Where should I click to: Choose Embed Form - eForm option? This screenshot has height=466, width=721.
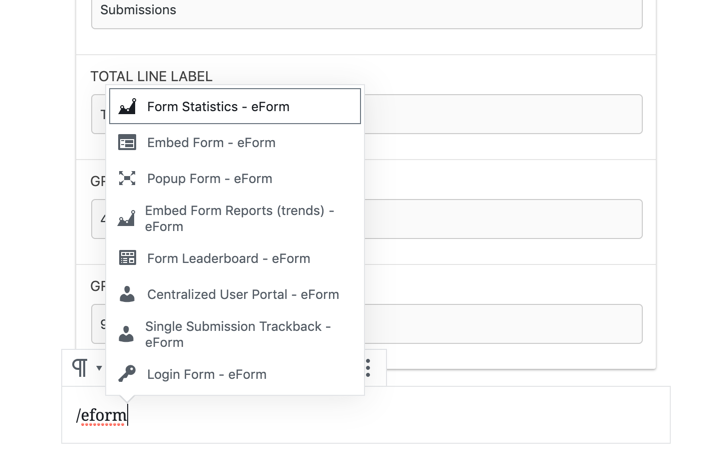[x=235, y=143]
